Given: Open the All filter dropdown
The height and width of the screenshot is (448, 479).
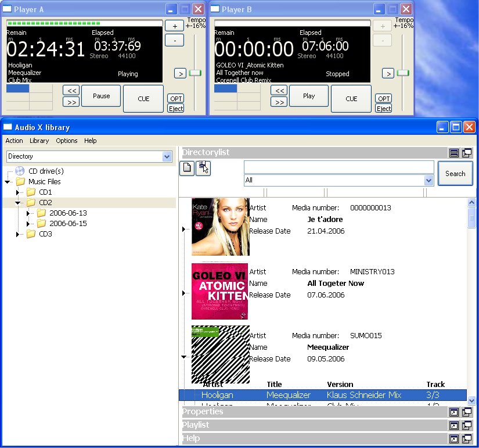Looking at the screenshot, I should pos(428,181).
